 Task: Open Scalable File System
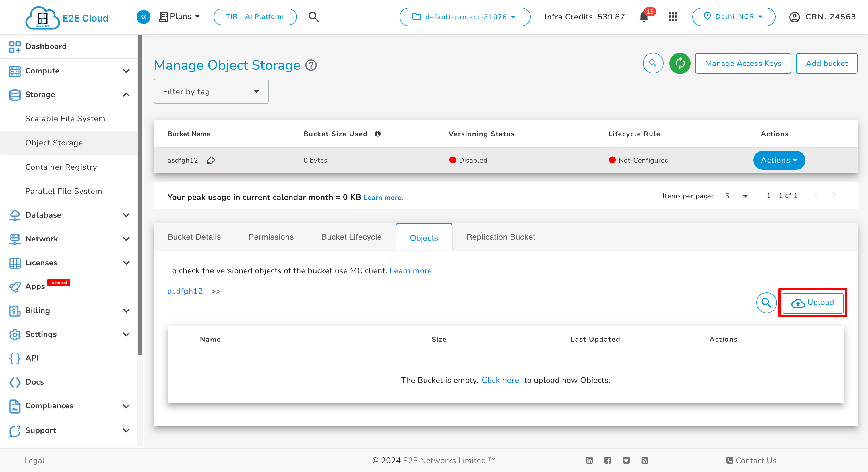tap(65, 118)
